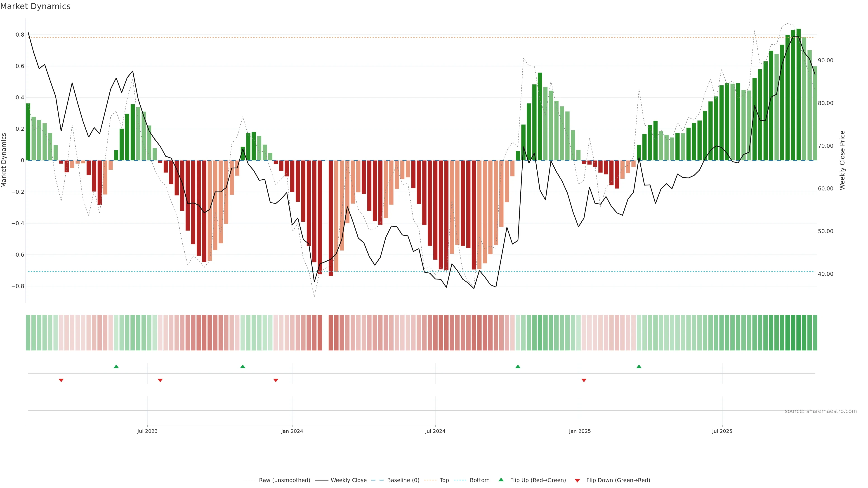Click the last green flip-up marker
This screenshot has height=488, width=868.
tap(639, 366)
